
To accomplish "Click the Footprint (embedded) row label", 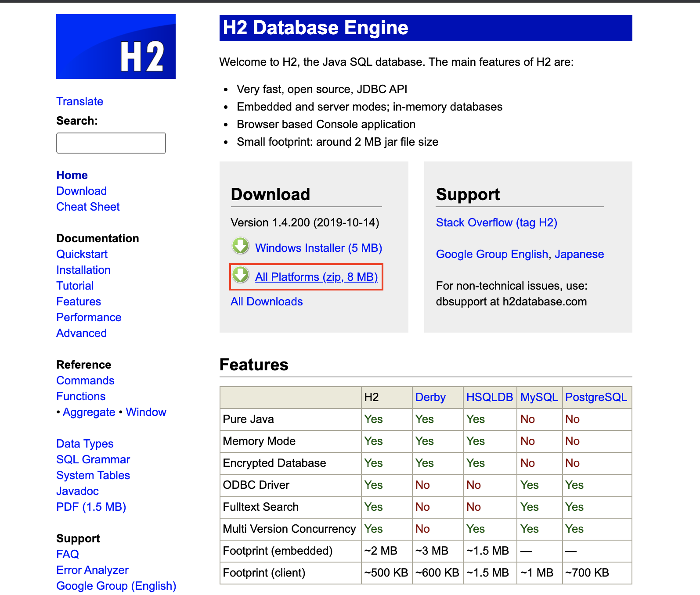I will (278, 551).
